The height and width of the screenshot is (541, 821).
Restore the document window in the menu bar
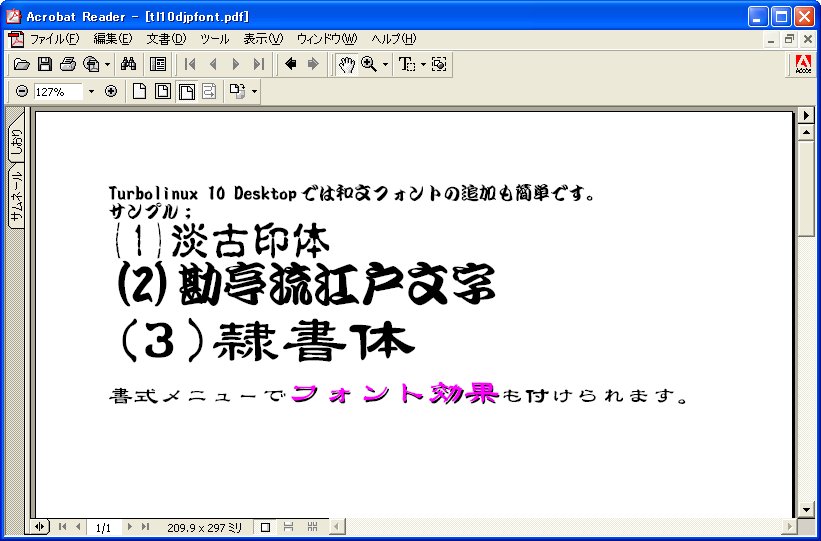point(789,40)
